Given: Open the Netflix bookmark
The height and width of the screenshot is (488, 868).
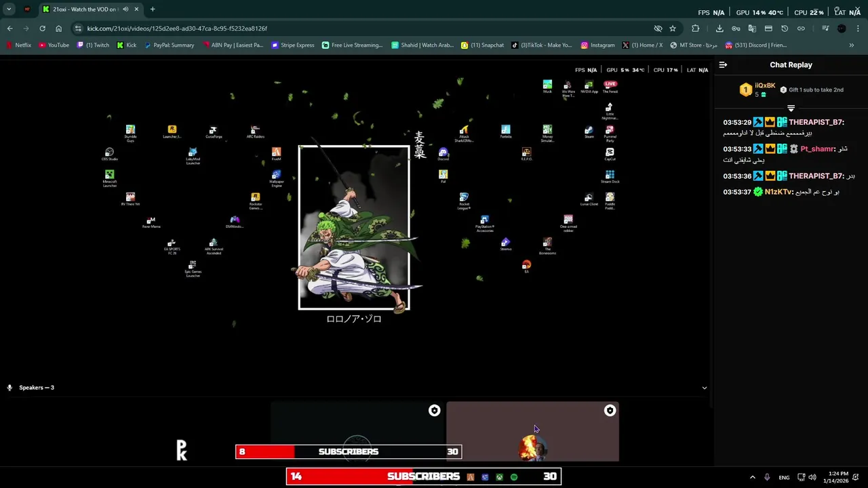Looking at the screenshot, I should point(19,45).
